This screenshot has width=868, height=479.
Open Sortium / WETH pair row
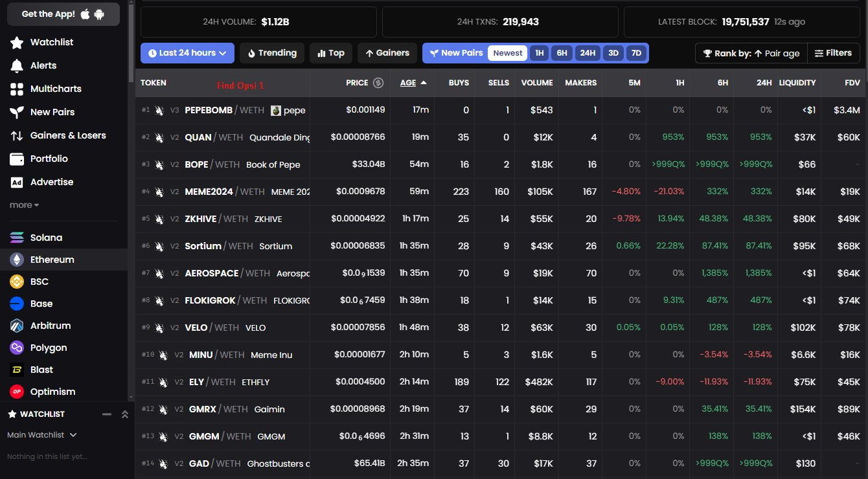501,246
